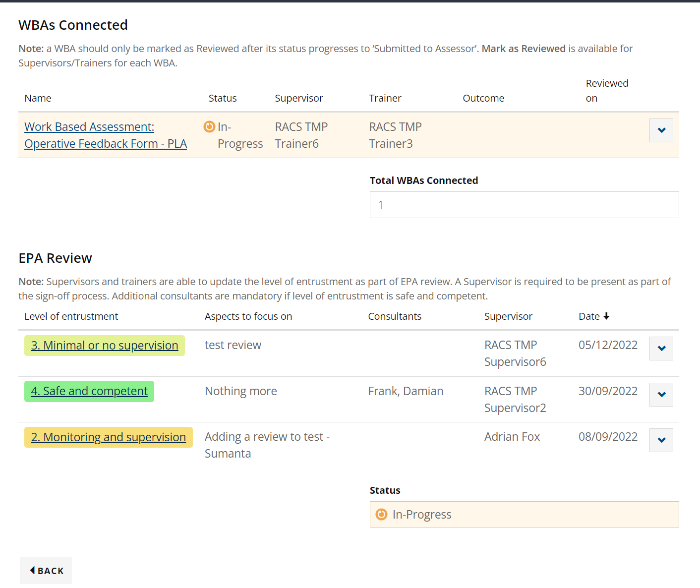Click the Total WBAs Connected field
The image size is (700, 588).
coord(524,205)
